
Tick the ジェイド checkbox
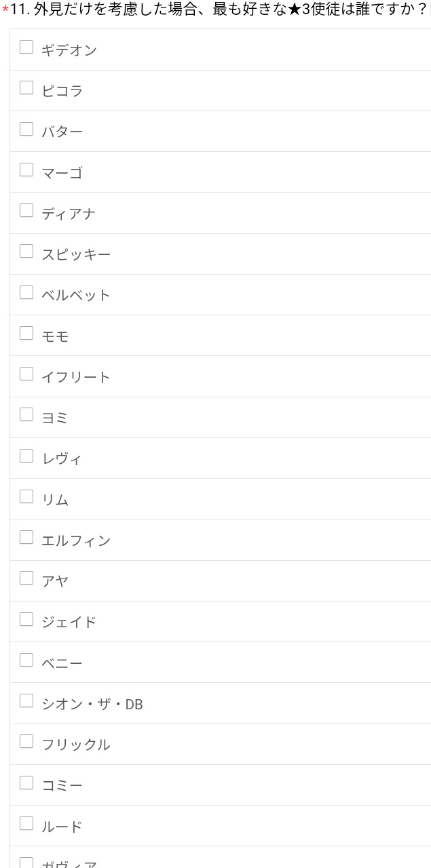point(26,619)
